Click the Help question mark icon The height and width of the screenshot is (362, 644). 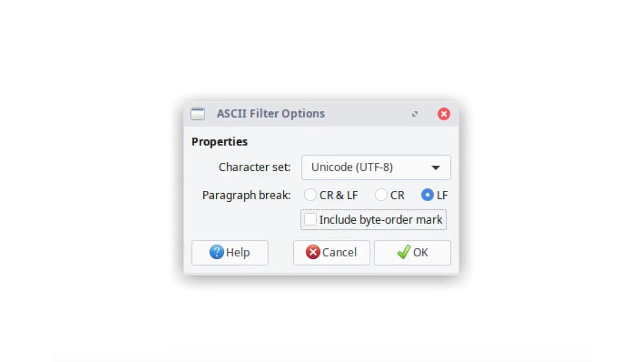(x=216, y=252)
